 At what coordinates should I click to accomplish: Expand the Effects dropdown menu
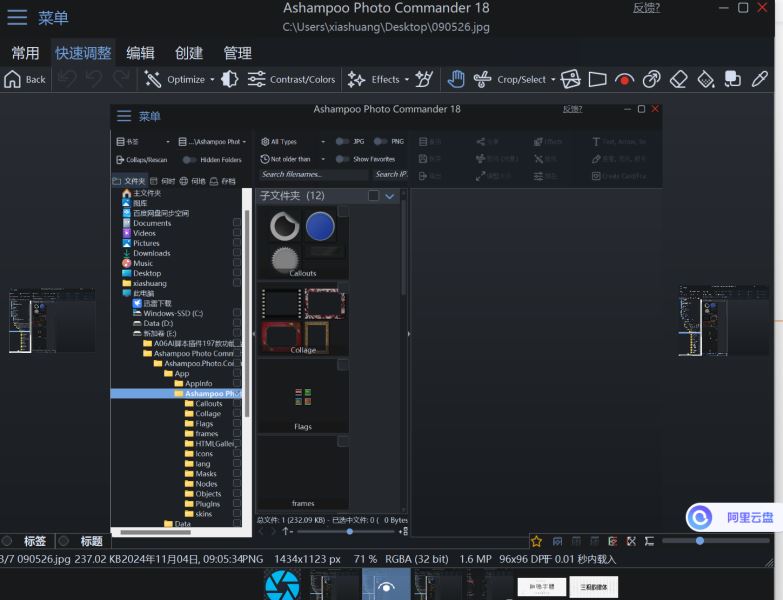pyautogui.click(x=406, y=80)
